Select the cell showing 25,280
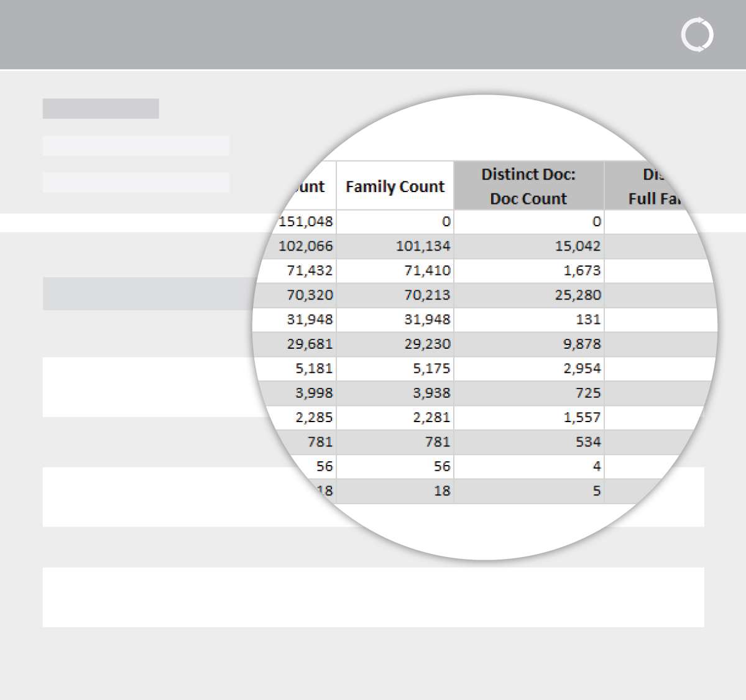746x700 pixels. coord(578,295)
